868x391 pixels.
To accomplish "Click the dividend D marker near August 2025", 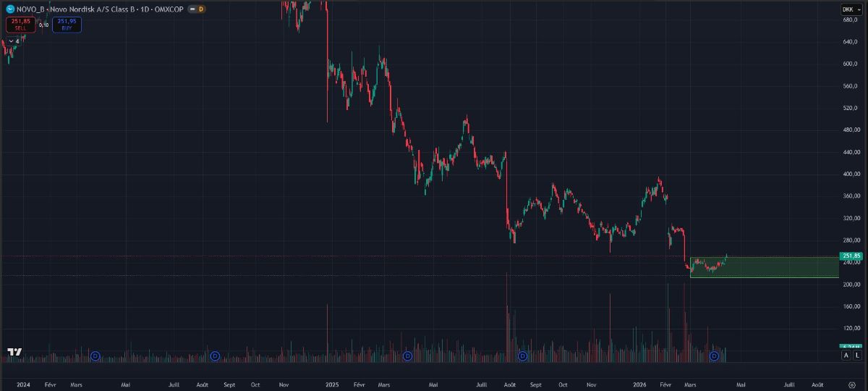I will click(523, 356).
